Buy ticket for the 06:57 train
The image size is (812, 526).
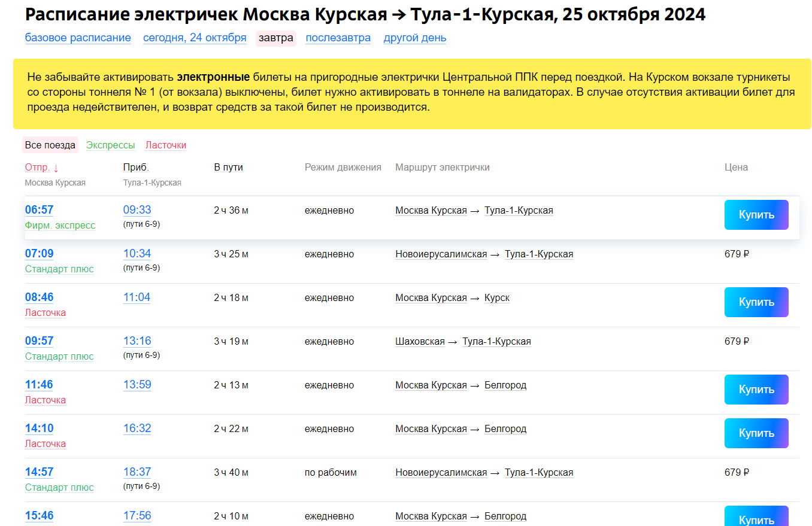pos(756,215)
